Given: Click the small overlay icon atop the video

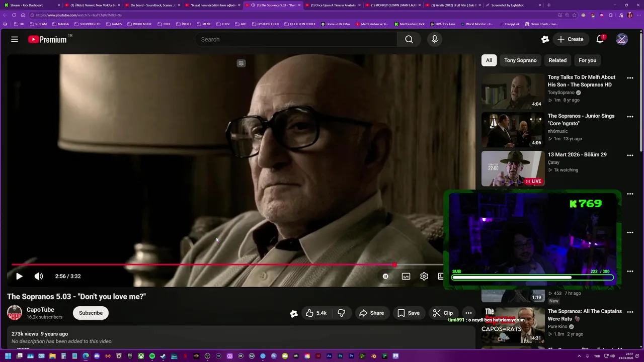Looking at the screenshot, I should click(x=241, y=63).
